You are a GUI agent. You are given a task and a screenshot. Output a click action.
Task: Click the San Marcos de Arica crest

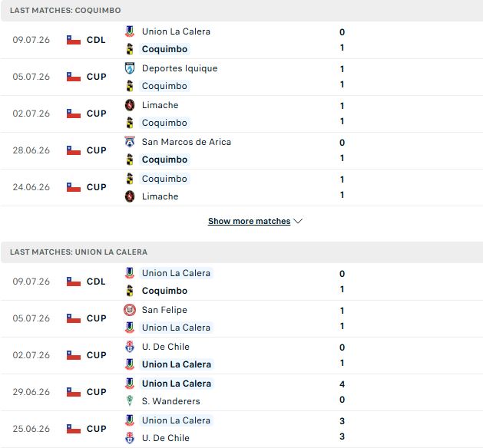[x=130, y=142]
